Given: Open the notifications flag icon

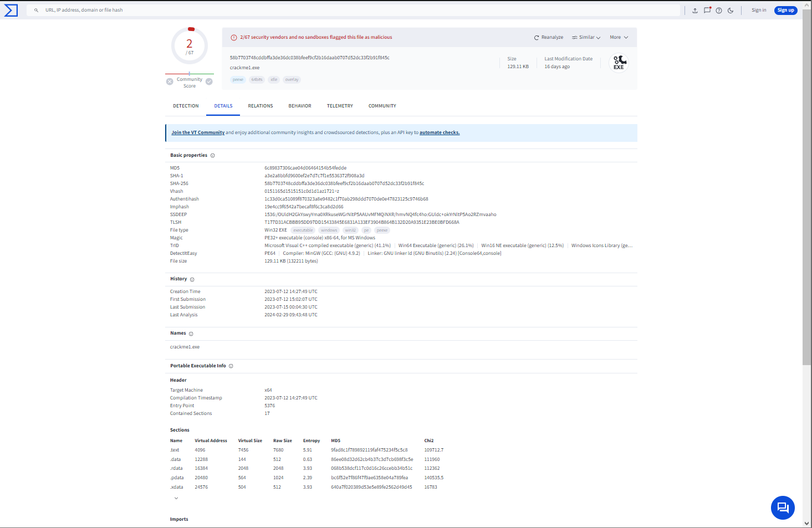Looking at the screenshot, I should [707, 10].
